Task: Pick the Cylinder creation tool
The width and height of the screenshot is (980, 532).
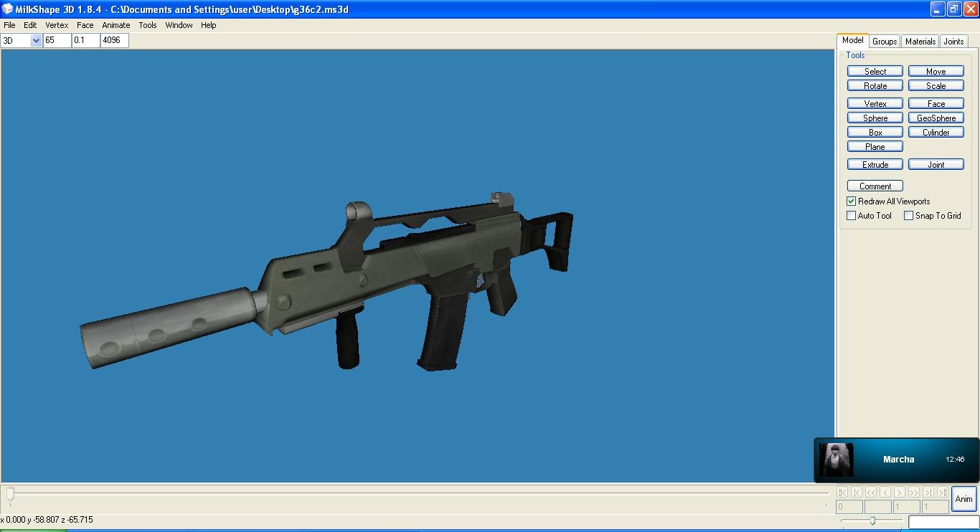Action: tap(936, 132)
